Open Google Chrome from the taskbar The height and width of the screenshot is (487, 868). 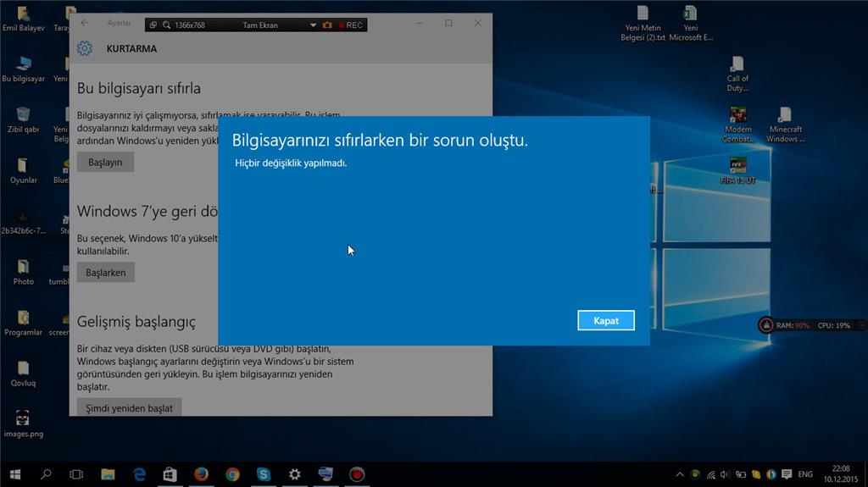(232, 474)
